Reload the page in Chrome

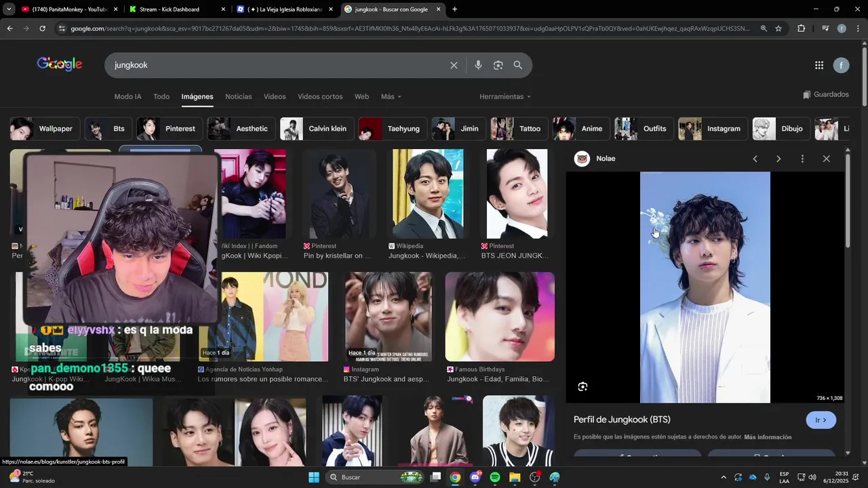[42, 28]
